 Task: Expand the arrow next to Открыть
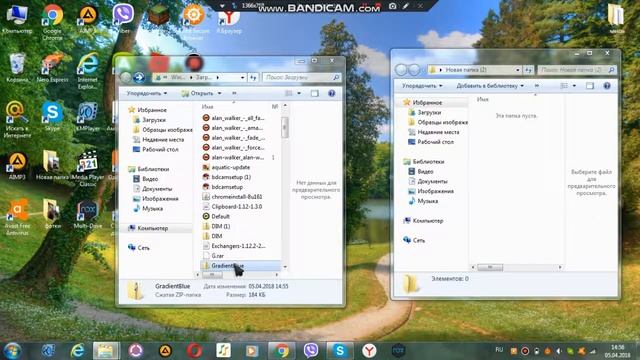220,93
